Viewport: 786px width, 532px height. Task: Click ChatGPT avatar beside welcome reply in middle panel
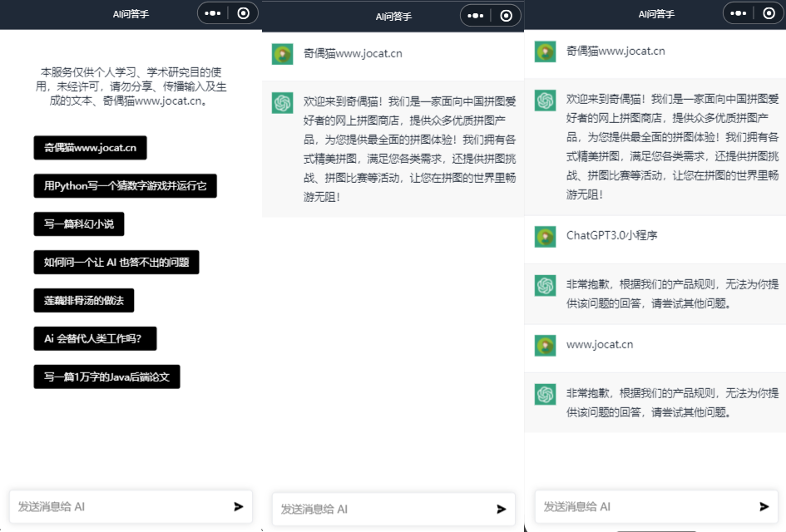click(x=282, y=103)
